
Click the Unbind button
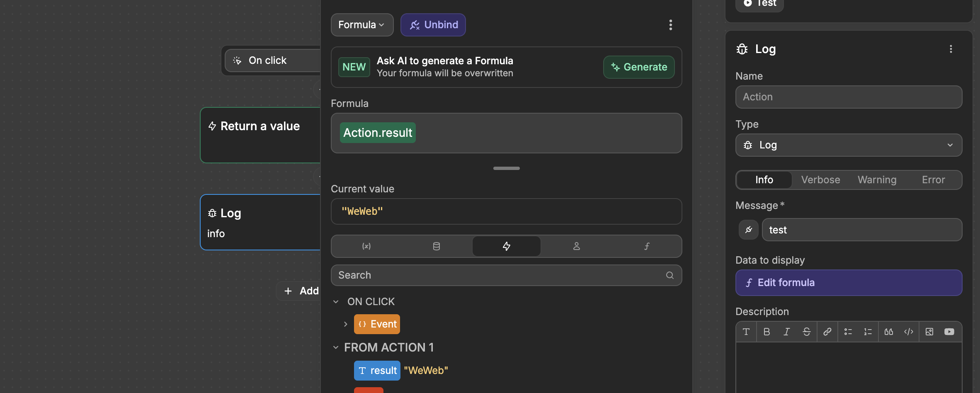click(x=433, y=24)
